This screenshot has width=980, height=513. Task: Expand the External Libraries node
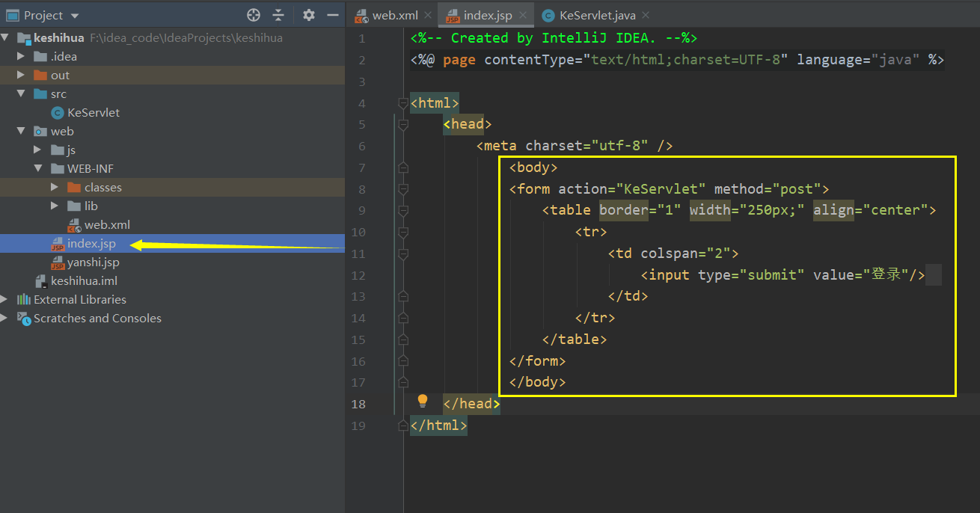pyautogui.click(x=4, y=299)
